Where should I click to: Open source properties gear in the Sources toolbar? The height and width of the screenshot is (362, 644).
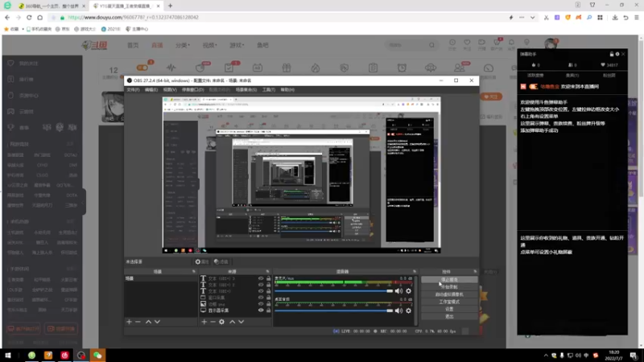pyautogui.click(x=222, y=322)
